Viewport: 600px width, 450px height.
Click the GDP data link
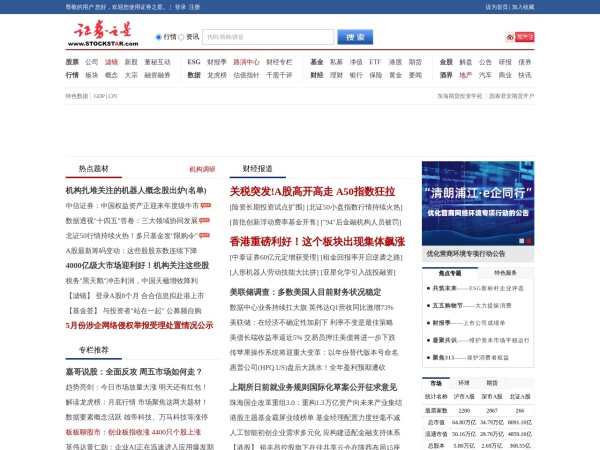point(99,96)
